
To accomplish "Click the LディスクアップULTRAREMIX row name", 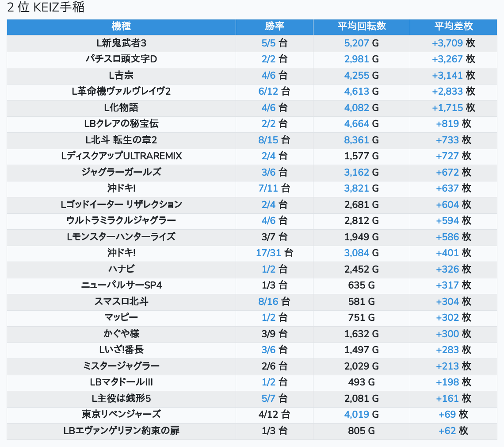I will (121, 156).
